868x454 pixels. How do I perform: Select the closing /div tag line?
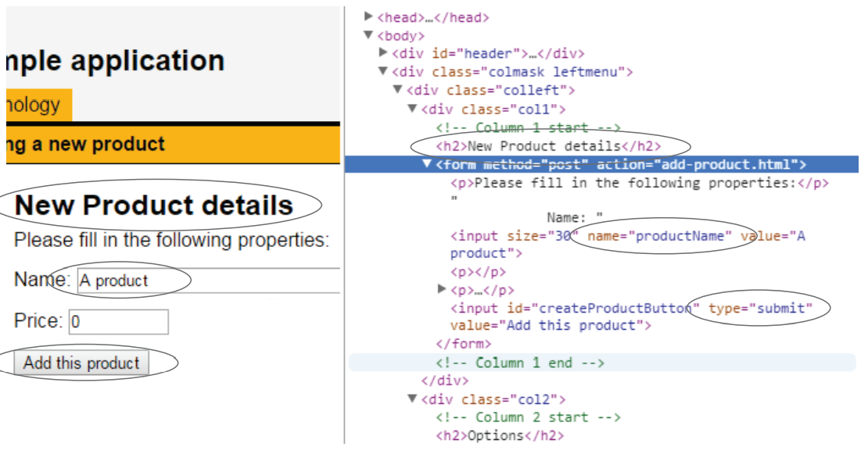pyautogui.click(x=444, y=381)
